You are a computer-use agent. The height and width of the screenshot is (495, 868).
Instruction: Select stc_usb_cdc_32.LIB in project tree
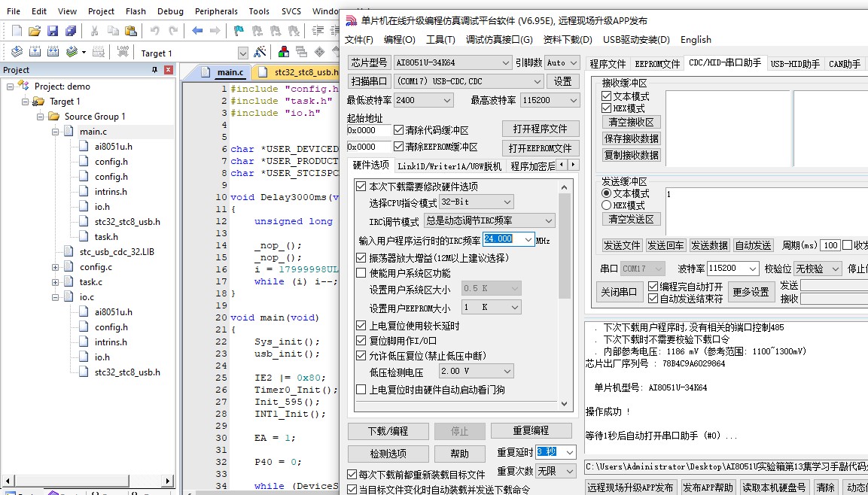pos(117,252)
